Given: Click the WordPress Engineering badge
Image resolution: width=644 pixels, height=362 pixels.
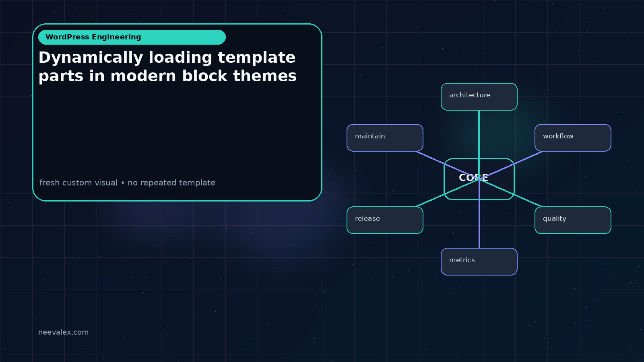Looking at the screenshot, I should pyautogui.click(x=132, y=37).
